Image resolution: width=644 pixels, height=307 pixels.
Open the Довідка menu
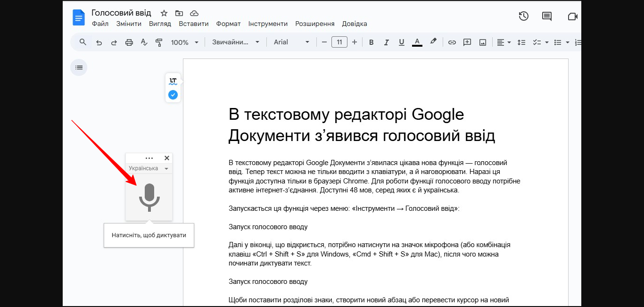355,24
